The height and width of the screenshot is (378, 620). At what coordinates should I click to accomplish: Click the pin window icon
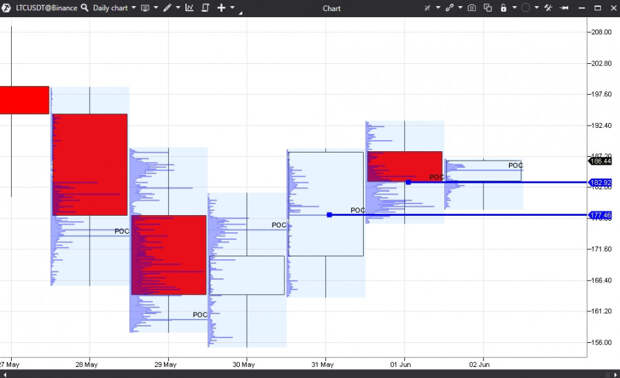pos(565,8)
